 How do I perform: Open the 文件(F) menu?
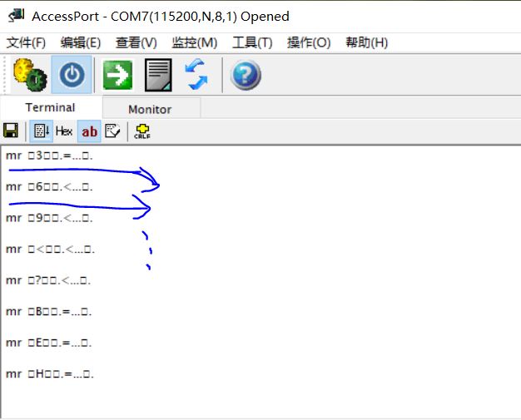click(26, 42)
